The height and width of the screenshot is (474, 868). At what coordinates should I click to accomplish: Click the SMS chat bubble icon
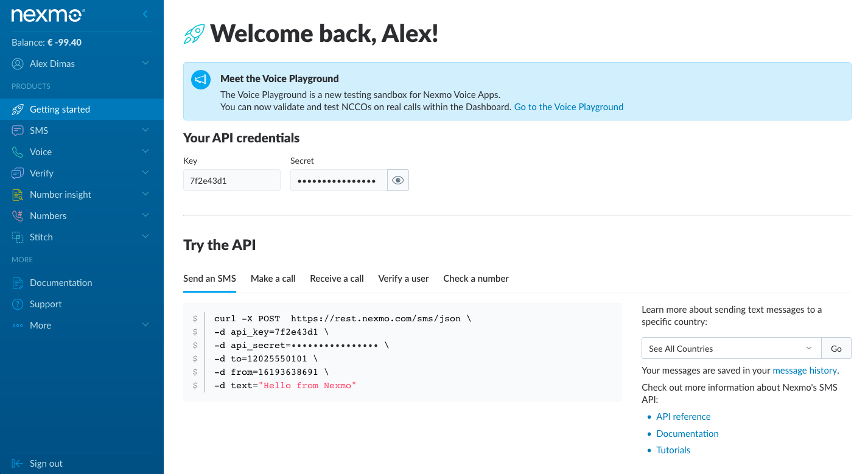18,131
